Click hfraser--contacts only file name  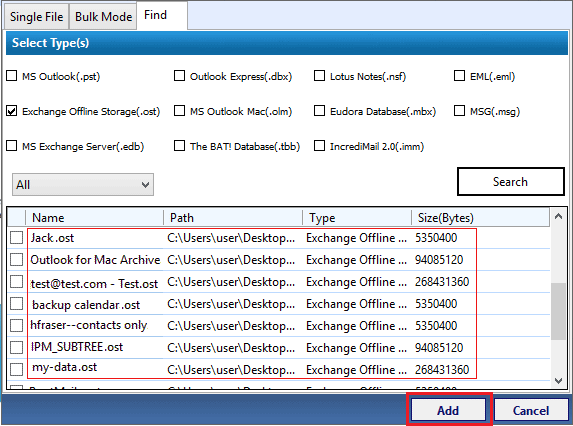(x=89, y=325)
